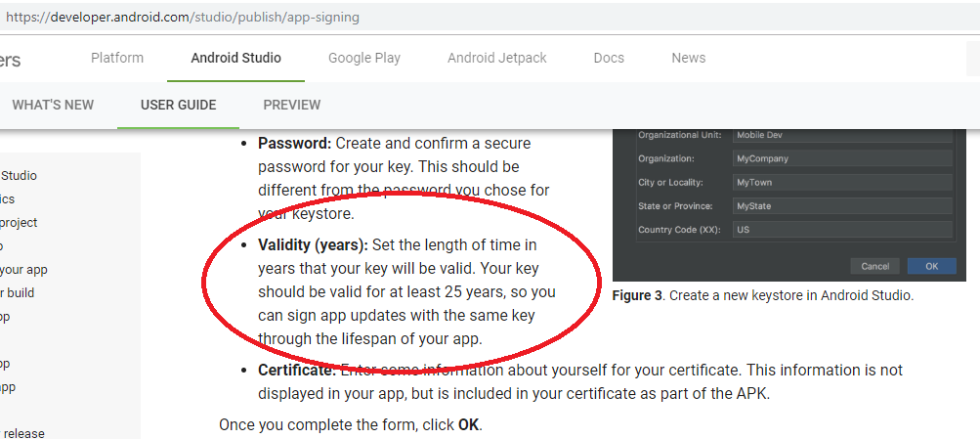Go to the Google Play tab

pos(364,58)
